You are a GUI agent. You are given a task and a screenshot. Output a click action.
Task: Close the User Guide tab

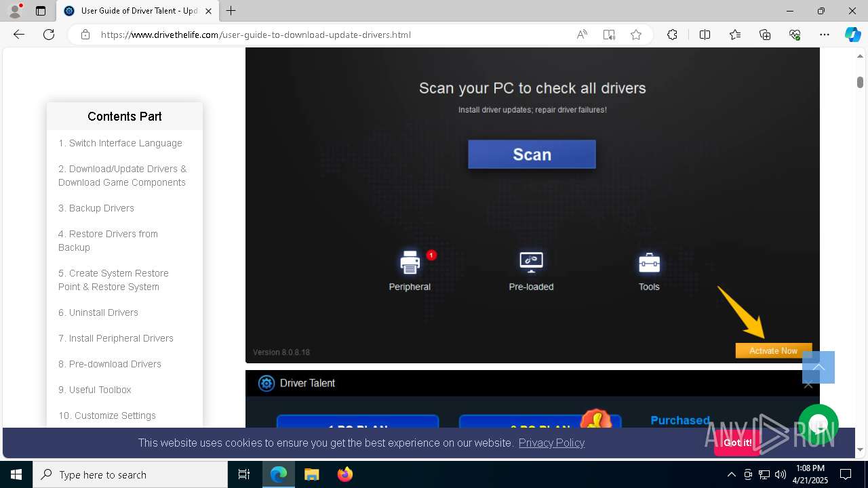tap(208, 11)
